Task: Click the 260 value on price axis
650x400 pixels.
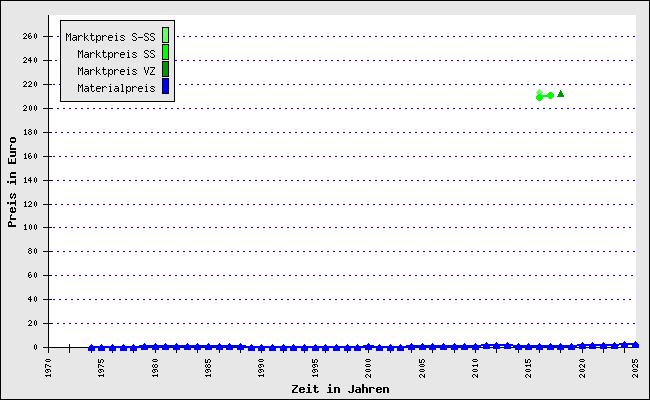Action: pos(29,36)
